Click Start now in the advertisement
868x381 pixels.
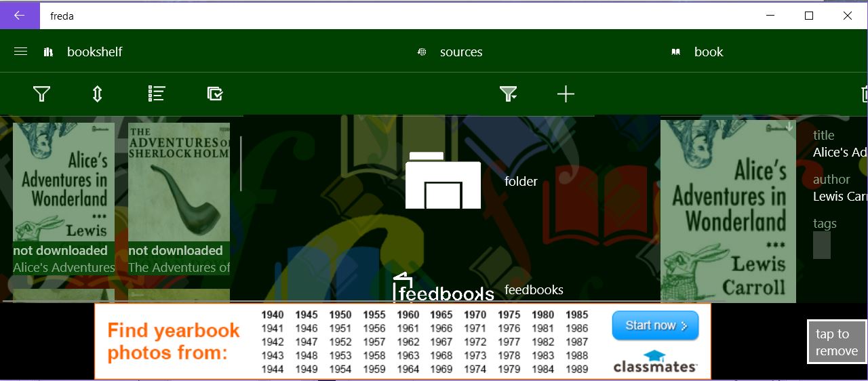coord(655,325)
